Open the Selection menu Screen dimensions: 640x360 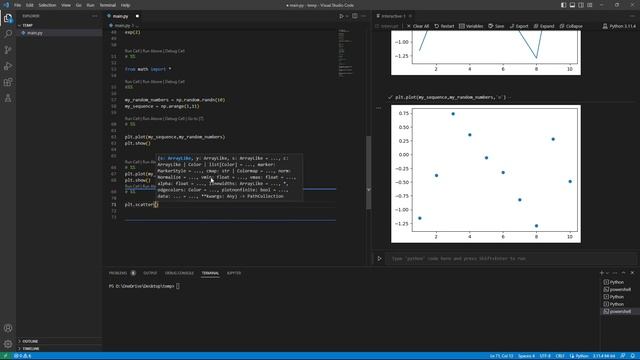pos(47,5)
